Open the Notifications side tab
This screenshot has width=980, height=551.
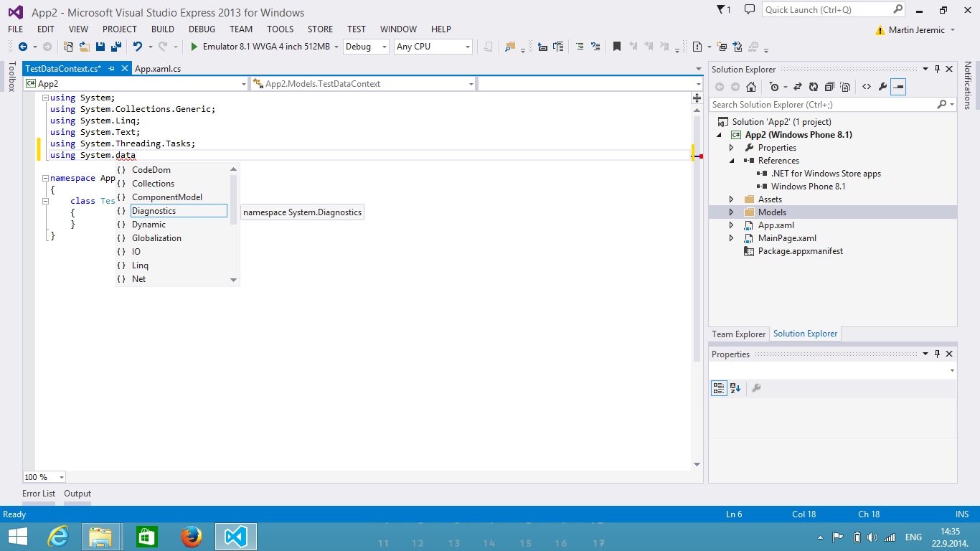coord(968,85)
